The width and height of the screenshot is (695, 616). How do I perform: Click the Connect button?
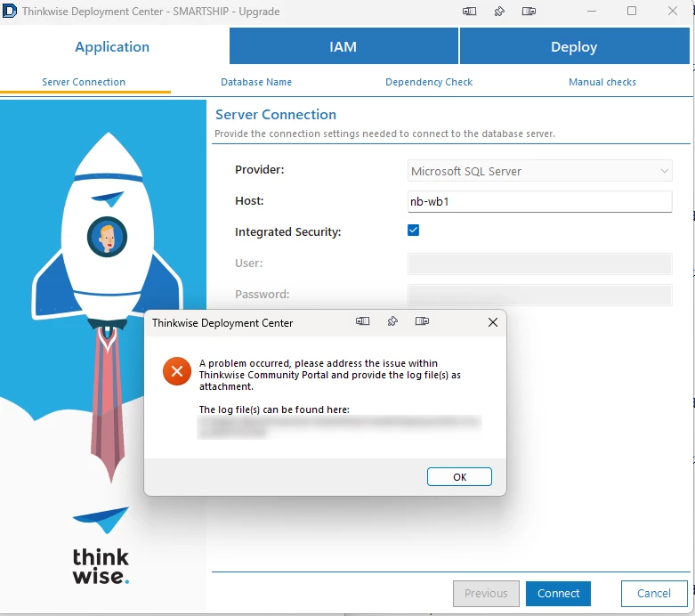pyautogui.click(x=558, y=594)
